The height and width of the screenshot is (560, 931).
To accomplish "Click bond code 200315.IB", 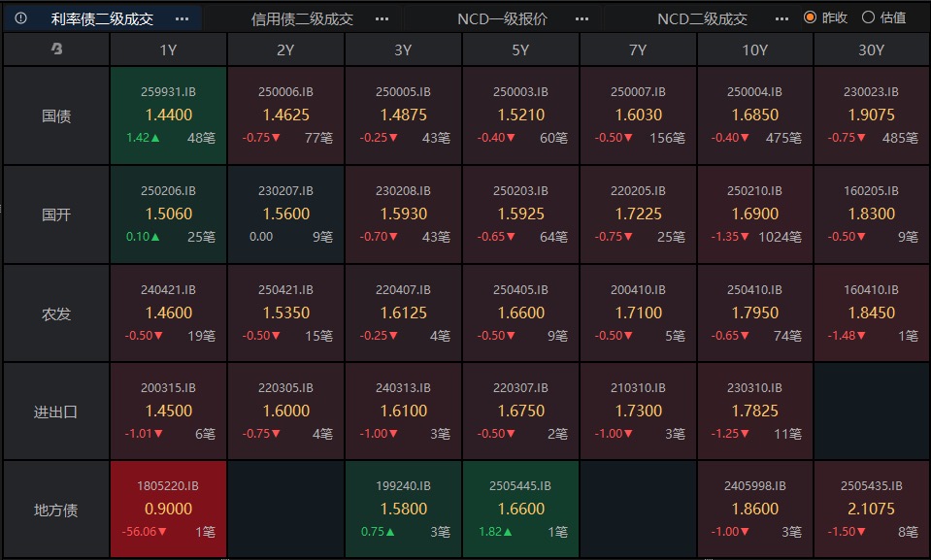I will [x=168, y=388].
